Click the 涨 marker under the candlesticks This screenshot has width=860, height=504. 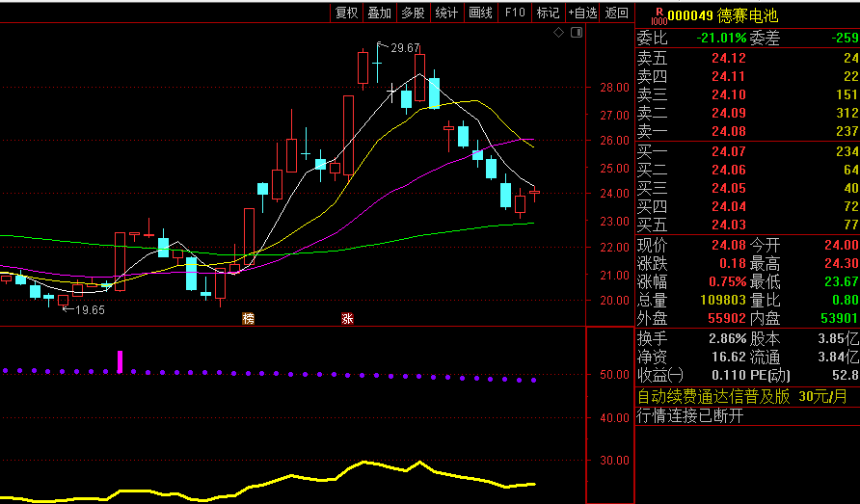point(347,318)
